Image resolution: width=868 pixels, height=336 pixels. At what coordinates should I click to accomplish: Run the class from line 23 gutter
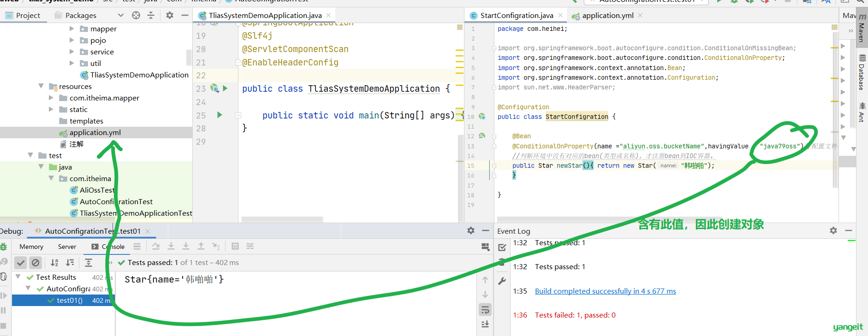tap(225, 88)
